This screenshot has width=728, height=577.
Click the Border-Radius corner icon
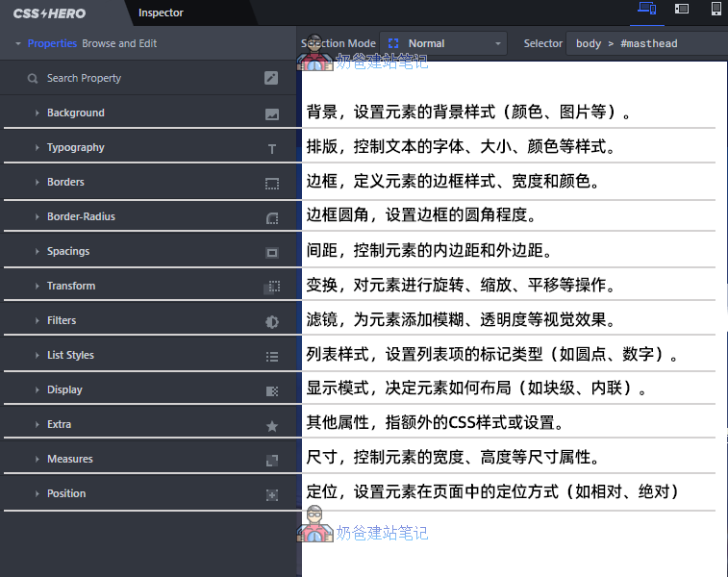pos(272,217)
